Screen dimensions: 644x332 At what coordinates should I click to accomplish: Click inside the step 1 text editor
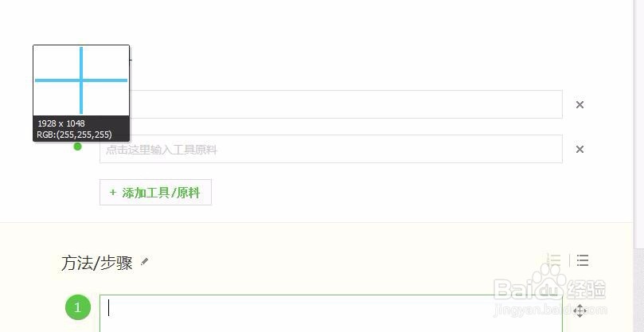331,314
